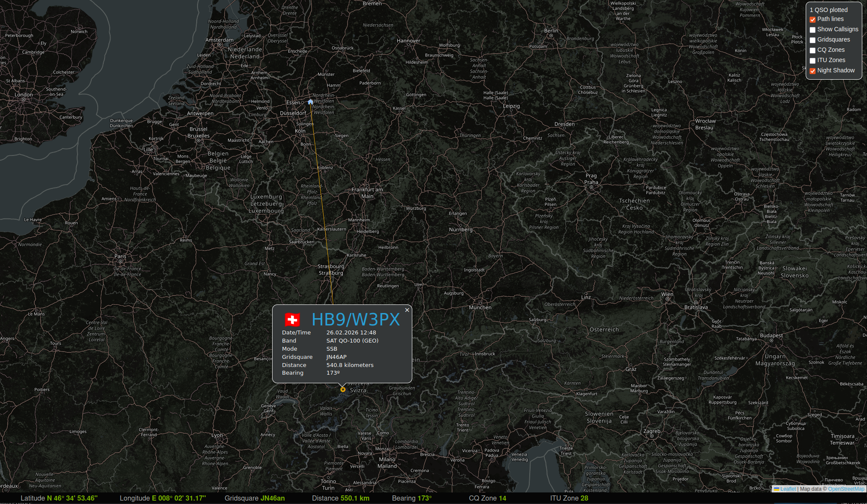
Task: Disable Night Shadow overlay
Action: (813, 71)
